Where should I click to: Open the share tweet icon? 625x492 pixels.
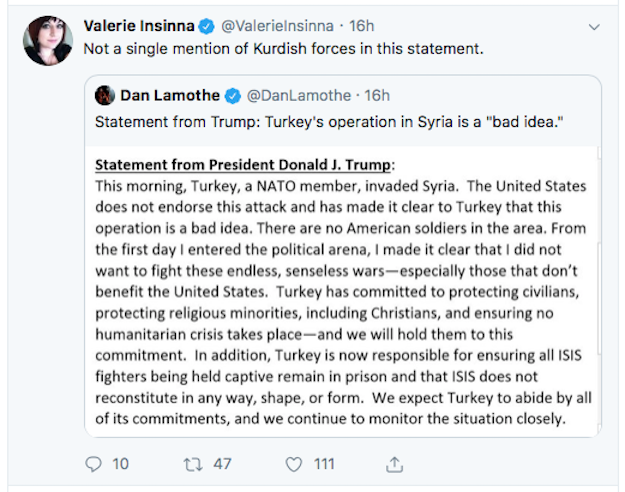[x=394, y=464]
